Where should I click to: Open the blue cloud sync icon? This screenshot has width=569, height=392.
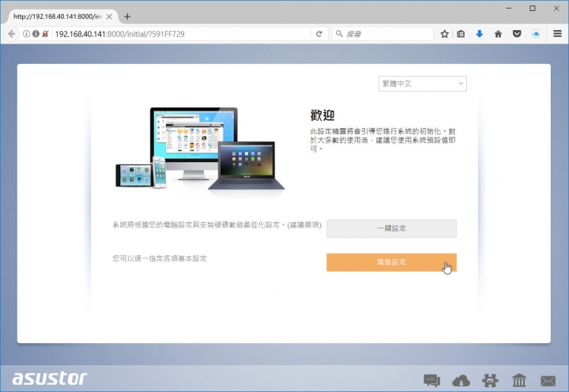[536, 34]
